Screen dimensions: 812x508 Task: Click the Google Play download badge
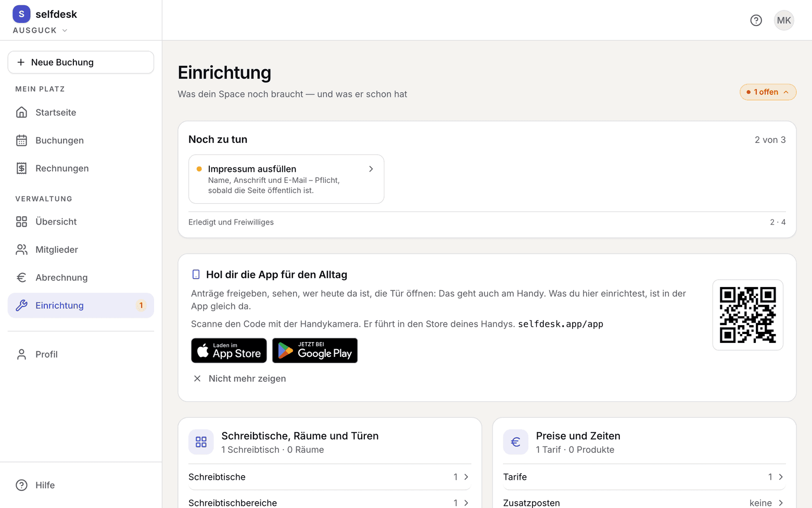[x=315, y=351]
